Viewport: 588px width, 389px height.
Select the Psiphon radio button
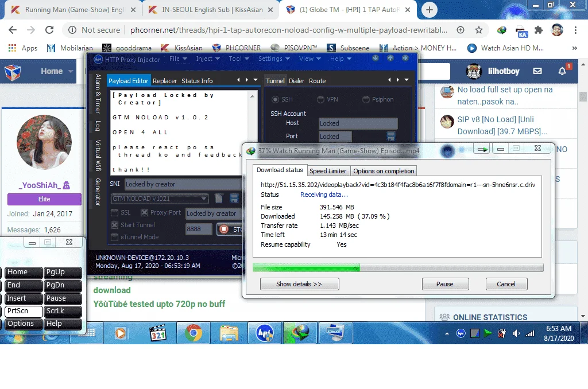[x=366, y=99]
